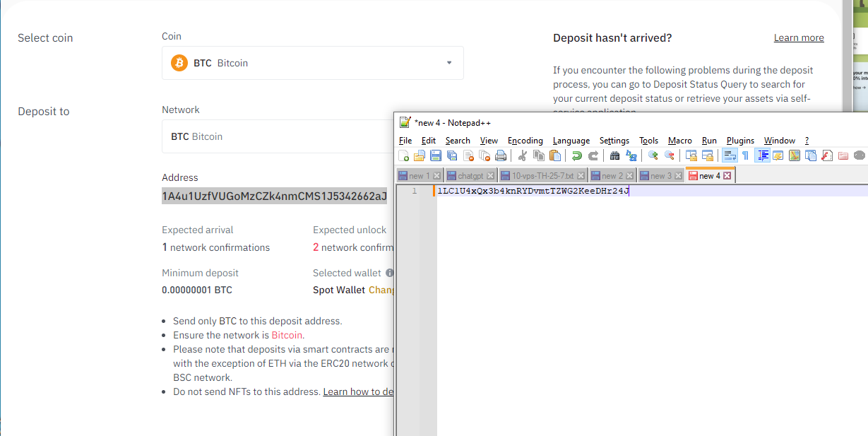Click line number 1 in the editor margin
The width and height of the screenshot is (868, 436).
pos(415,191)
